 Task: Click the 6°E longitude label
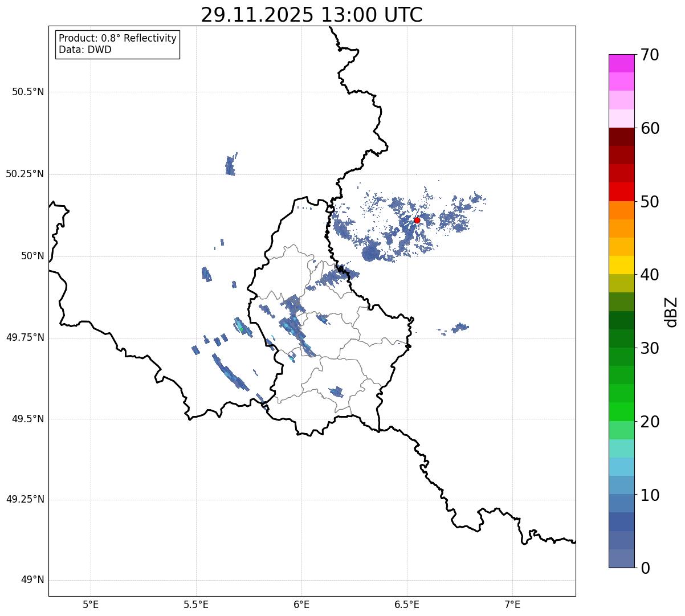[301, 604]
